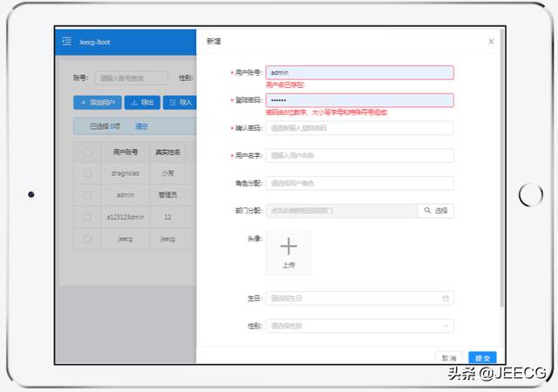558x392 pixels.
Task: Click the 用户账号 field containing admin
Action: point(359,72)
